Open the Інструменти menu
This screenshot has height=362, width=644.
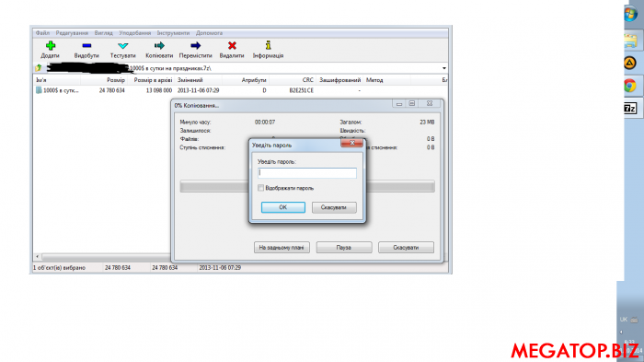(x=173, y=33)
